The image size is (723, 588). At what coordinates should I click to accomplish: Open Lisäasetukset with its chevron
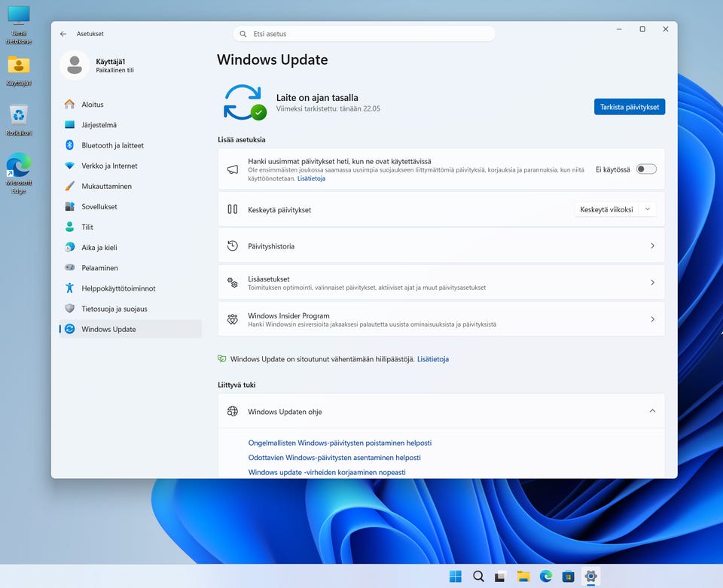point(652,282)
